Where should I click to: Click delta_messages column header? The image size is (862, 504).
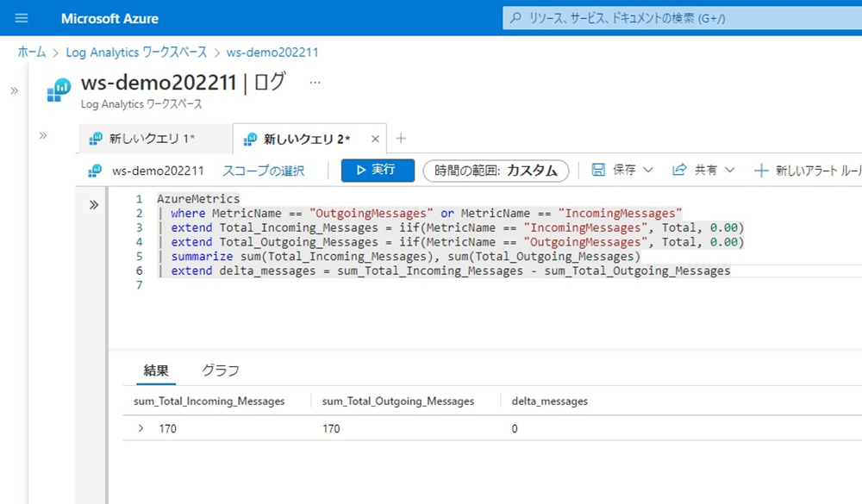(550, 401)
